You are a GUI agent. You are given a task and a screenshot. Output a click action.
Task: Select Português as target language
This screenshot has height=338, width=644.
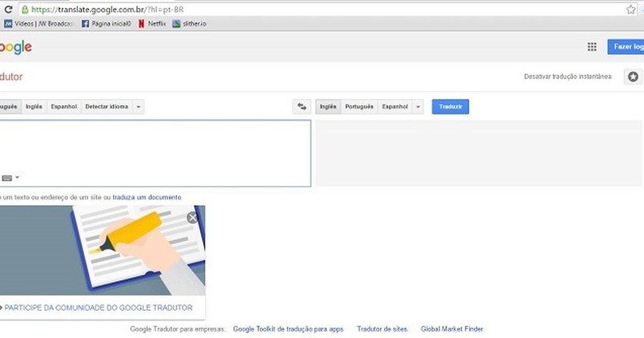[359, 107]
